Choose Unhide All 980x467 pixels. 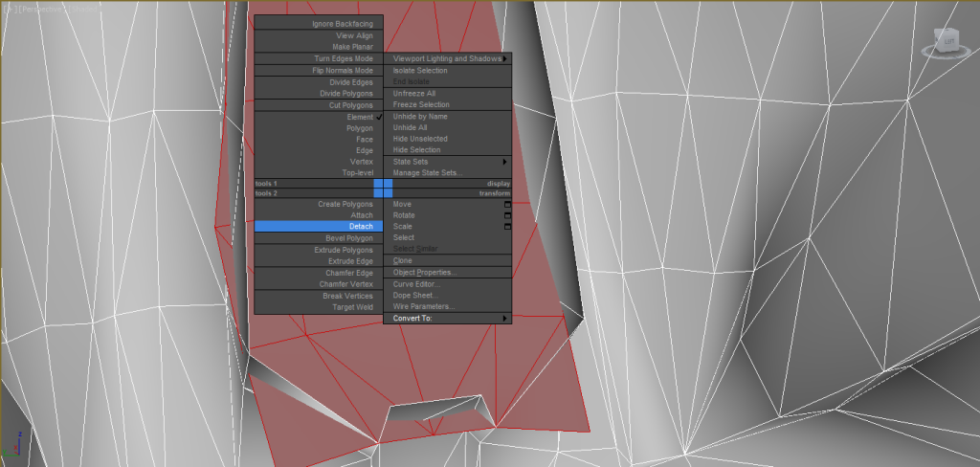click(x=448, y=127)
